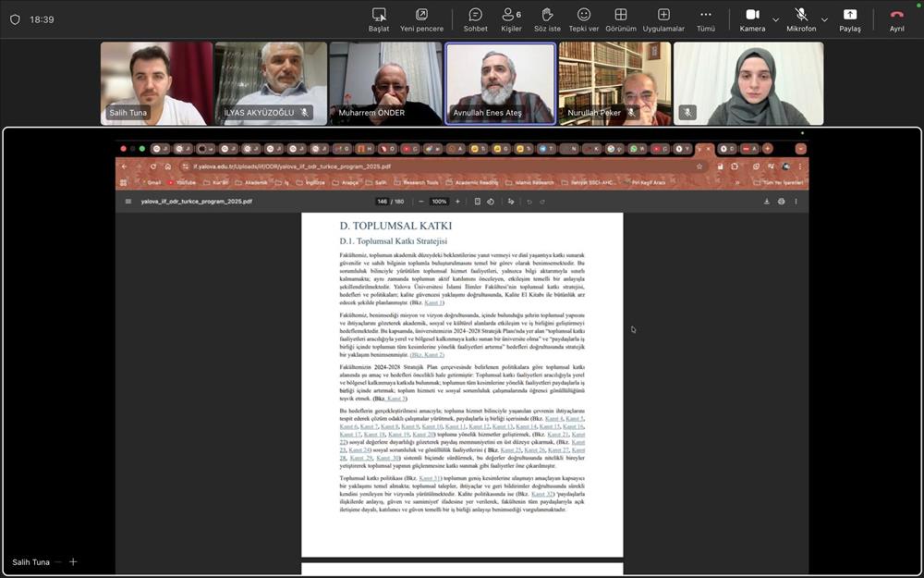Select Avnullah Enes Ateş video tile
The image size is (924, 578).
[500, 83]
